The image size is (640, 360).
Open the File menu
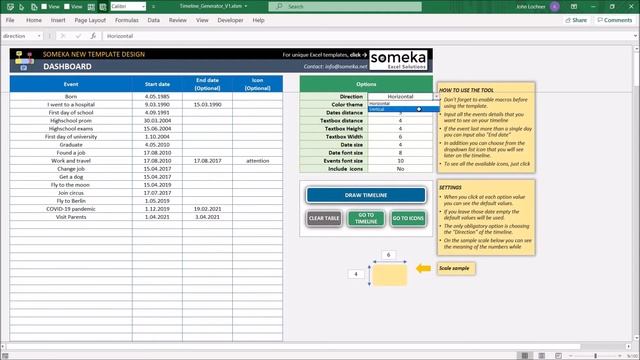pyautogui.click(x=10, y=20)
